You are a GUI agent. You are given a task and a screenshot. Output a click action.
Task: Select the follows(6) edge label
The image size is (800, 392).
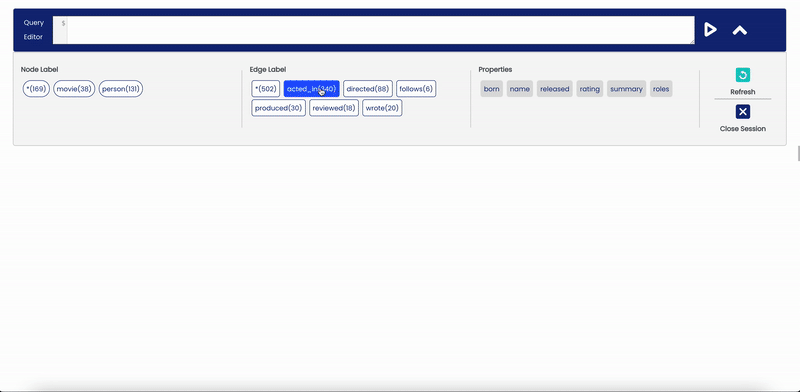(416, 89)
